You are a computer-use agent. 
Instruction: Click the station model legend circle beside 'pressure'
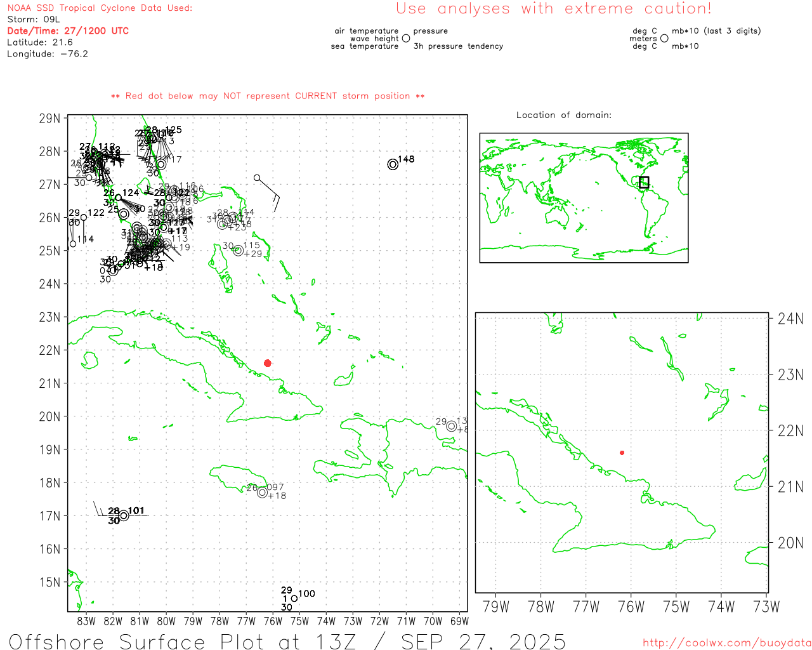pos(406,38)
